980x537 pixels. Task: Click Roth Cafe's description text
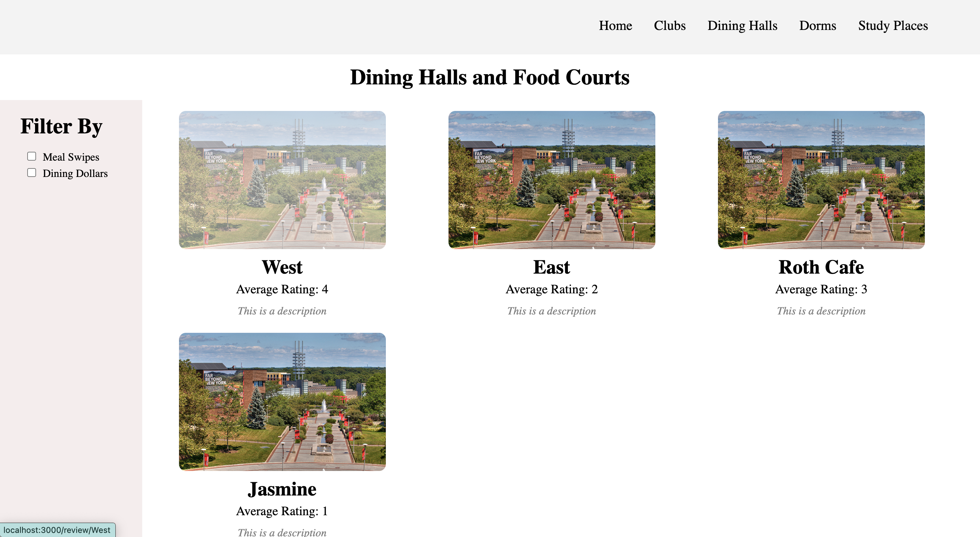point(821,311)
